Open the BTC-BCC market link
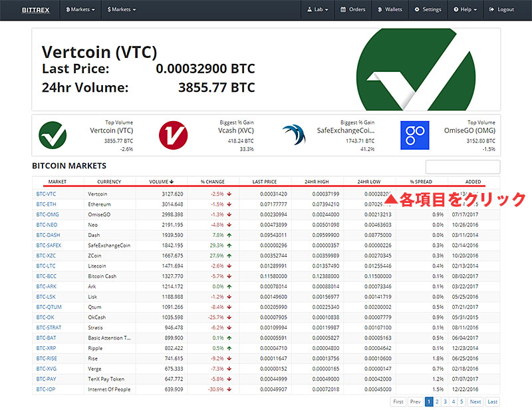 tap(47, 276)
